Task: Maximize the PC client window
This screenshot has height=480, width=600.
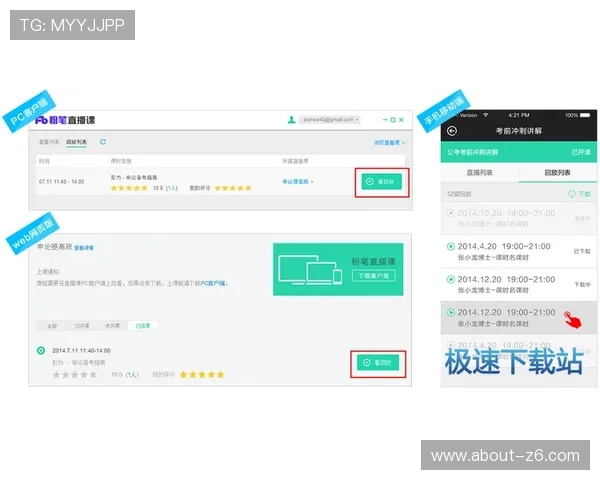Action: point(393,120)
